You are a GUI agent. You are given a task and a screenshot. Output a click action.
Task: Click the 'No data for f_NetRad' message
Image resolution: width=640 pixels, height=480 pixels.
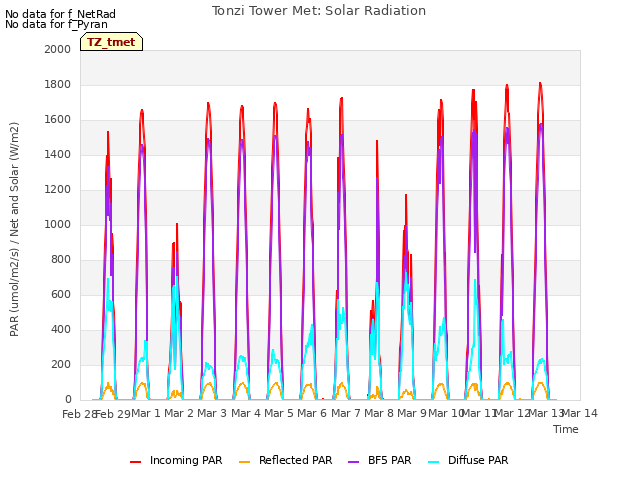pyautogui.click(x=60, y=14)
